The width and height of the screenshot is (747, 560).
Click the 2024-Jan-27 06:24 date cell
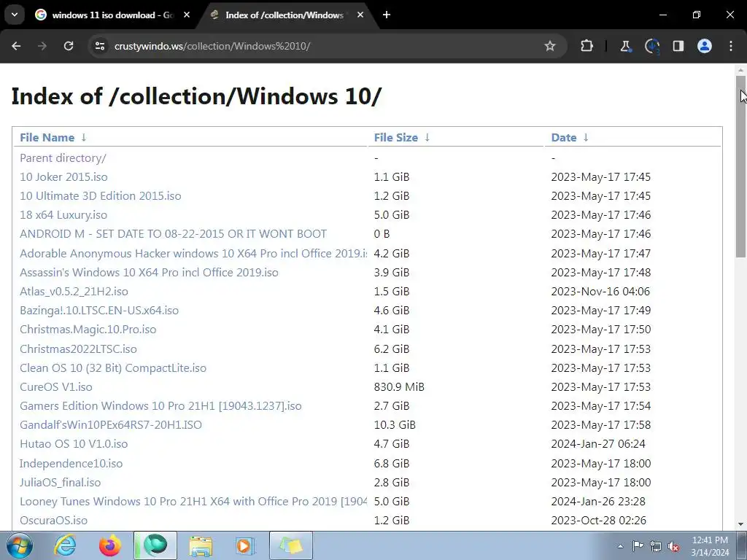[598, 444]
